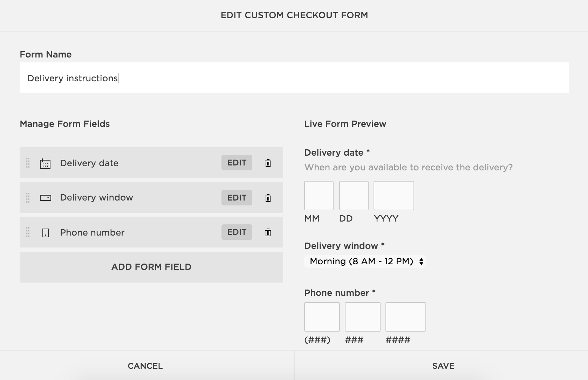The width and height of the screenshot is (588, 380).
Task: Click the phone icon in field list
Action: (x=46, y=233)
